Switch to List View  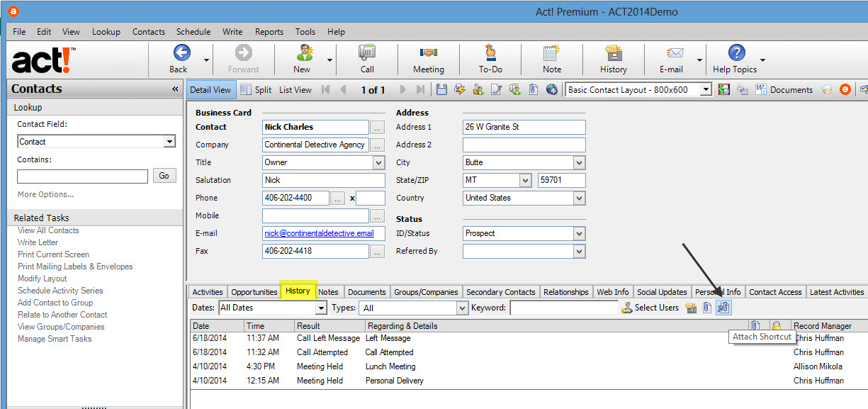click(x=295, y=90)
